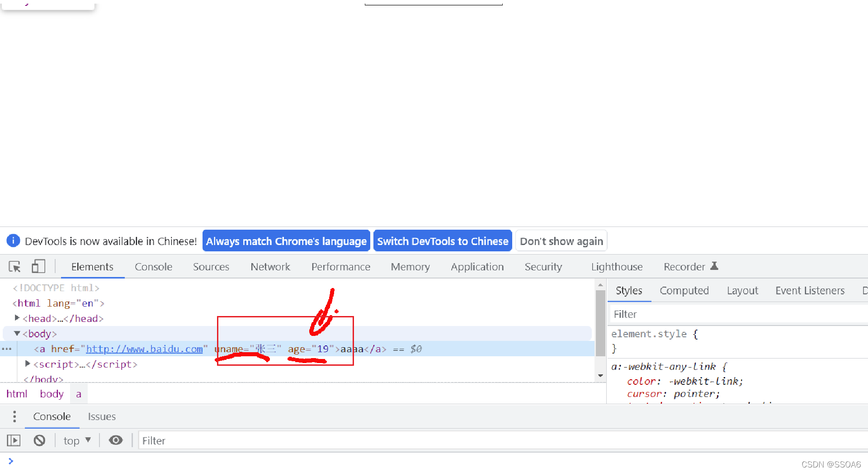Click the info icon in DevTools notice
The width and height of the screenshot is (868, 472).
13,241
